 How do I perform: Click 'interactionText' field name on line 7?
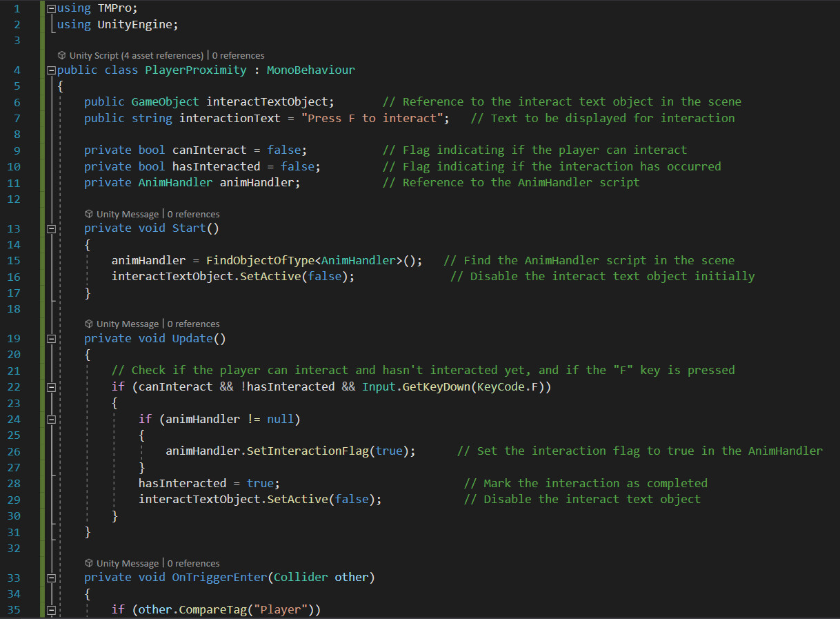tap(230, 118)
